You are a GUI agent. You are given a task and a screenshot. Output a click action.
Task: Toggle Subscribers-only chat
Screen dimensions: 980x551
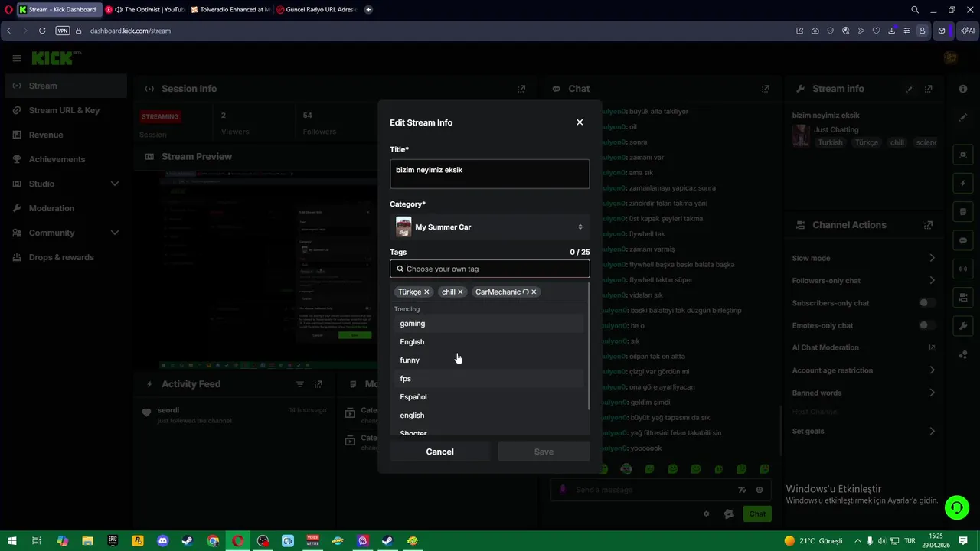(926, 303)
